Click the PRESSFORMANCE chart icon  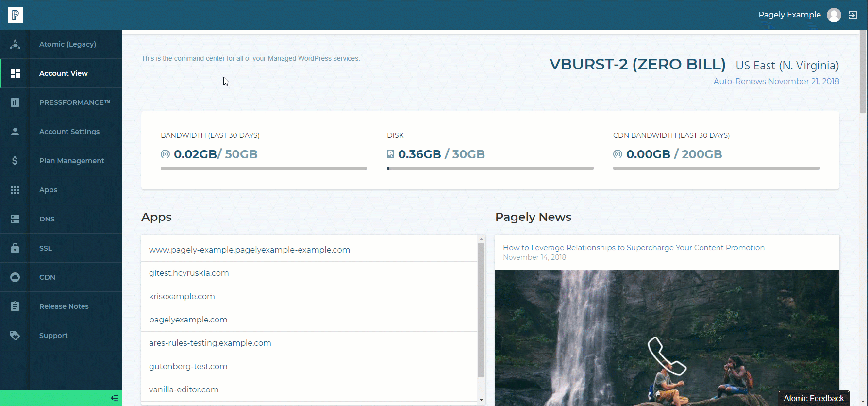click(x=15, y=102)
